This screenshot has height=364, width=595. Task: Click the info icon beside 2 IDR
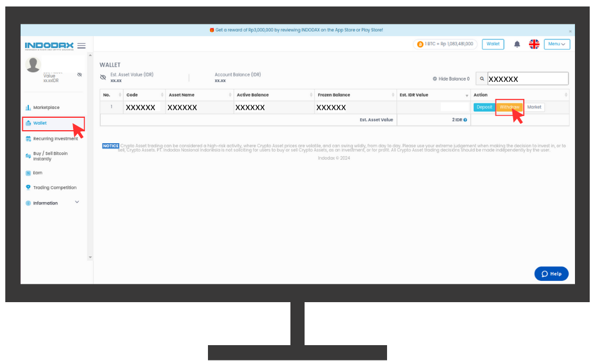point(465,120)
